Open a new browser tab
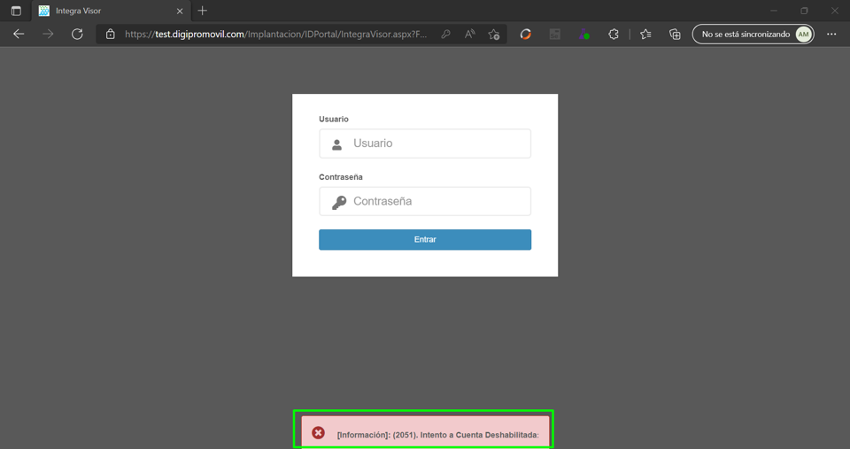 (202, 11)
